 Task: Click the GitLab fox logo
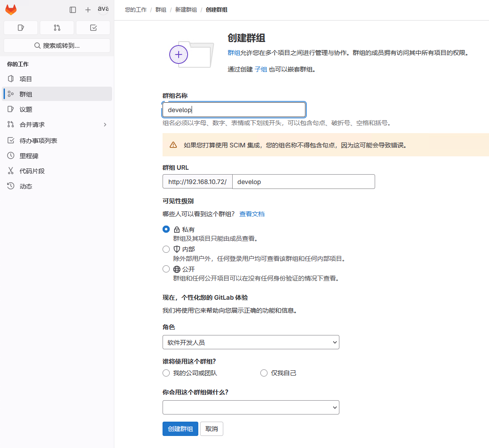pos(11,10)
